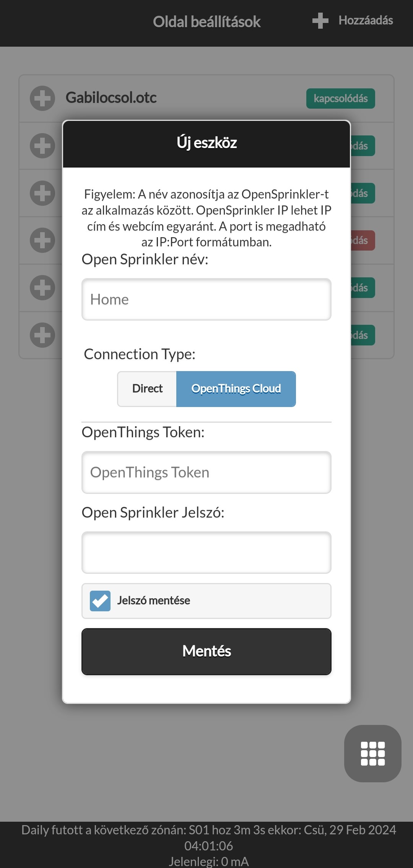This screenshot has width=413, height=868.
Task: Click the red connect button in fourth row
Action: 363,241
